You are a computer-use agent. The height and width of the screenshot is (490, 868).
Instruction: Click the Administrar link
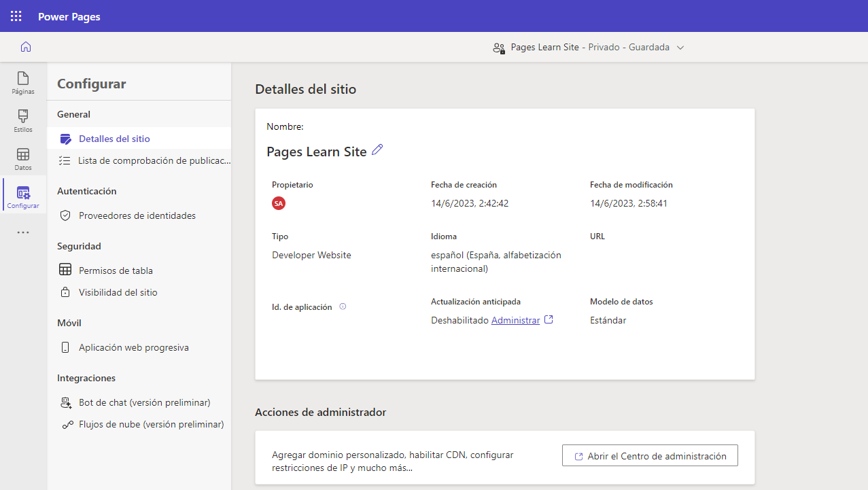[x=515, y=320]
